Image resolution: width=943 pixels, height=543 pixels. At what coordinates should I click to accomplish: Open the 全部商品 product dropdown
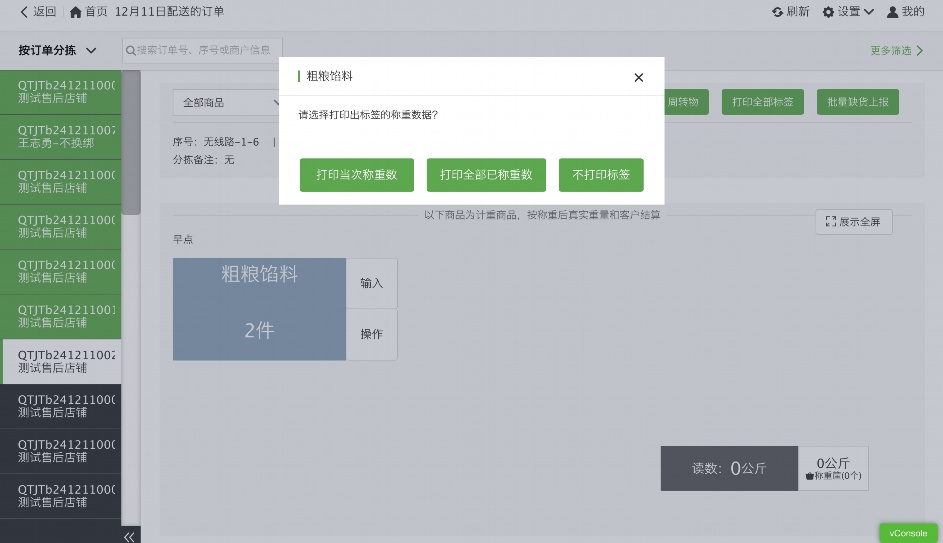(229, 103)
